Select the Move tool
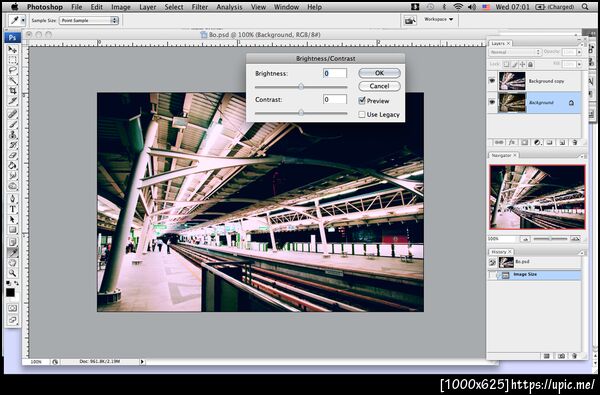This screenshot has width=600, height=395. pyautogui.click(x=12, y=50)
